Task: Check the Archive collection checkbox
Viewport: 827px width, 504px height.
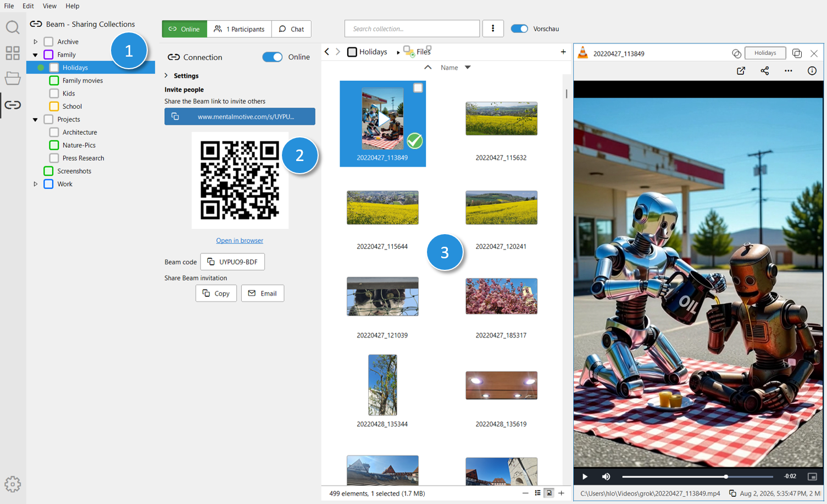Action: [x=48, y=42]
